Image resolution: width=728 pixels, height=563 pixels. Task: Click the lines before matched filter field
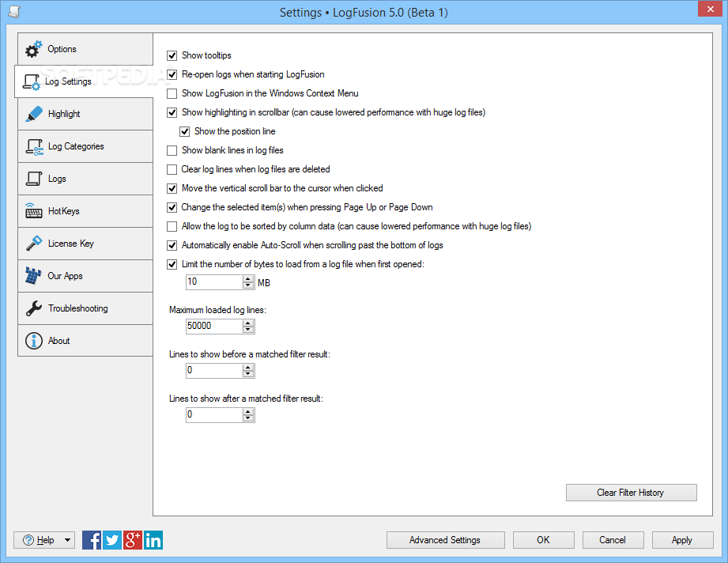pos(214,370)
